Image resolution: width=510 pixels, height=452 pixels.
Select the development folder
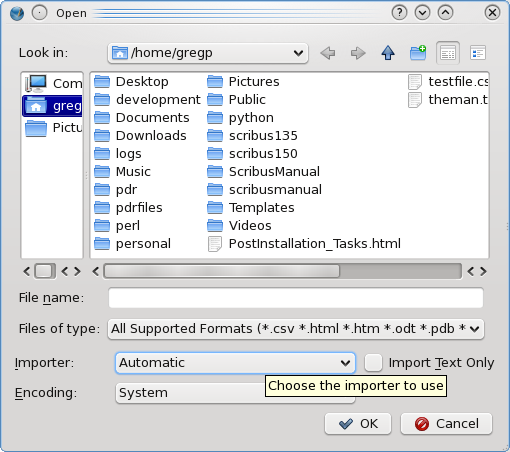pyautogui.click(x=147, y=100)
